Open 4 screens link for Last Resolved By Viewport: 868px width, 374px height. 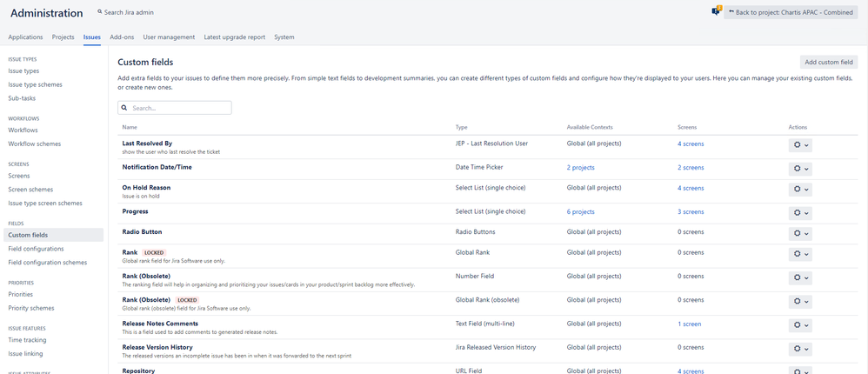(x=691, y=144)
